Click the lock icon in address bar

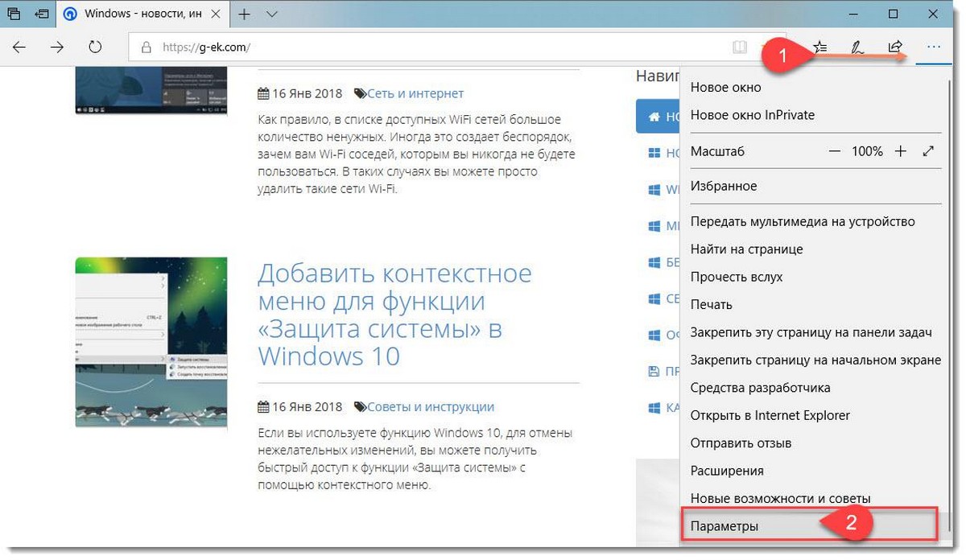[x=147, y=47]
